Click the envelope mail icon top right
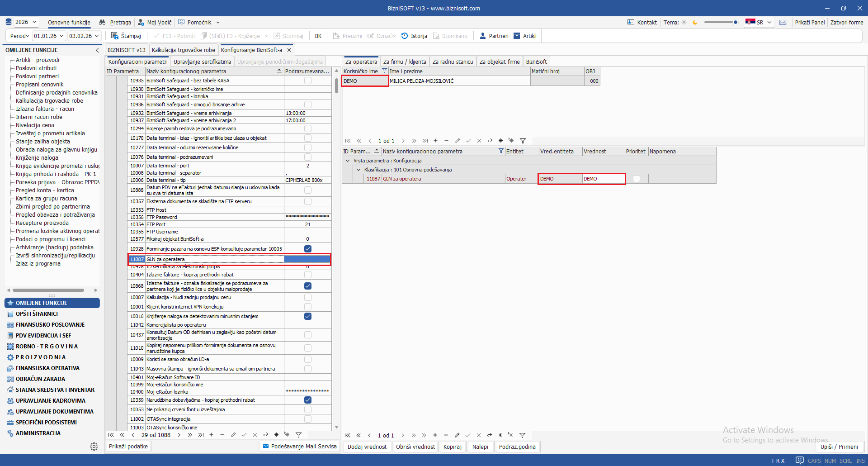868x466 pixels. pos(783,22)
